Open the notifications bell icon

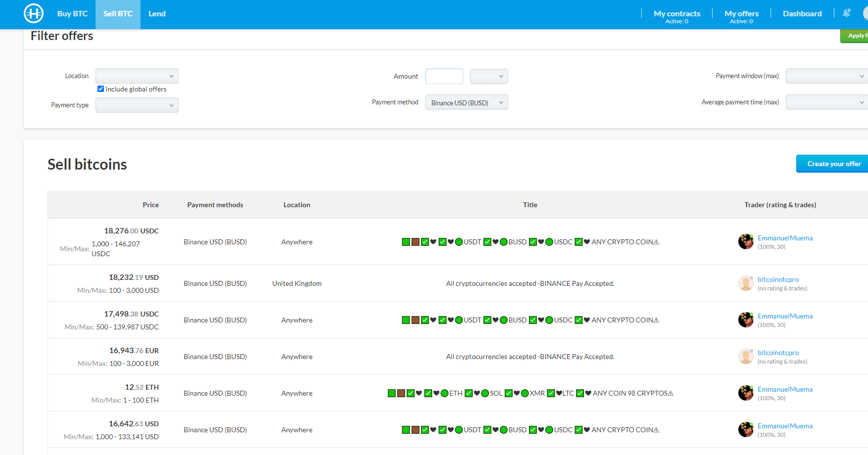[846, 13]
